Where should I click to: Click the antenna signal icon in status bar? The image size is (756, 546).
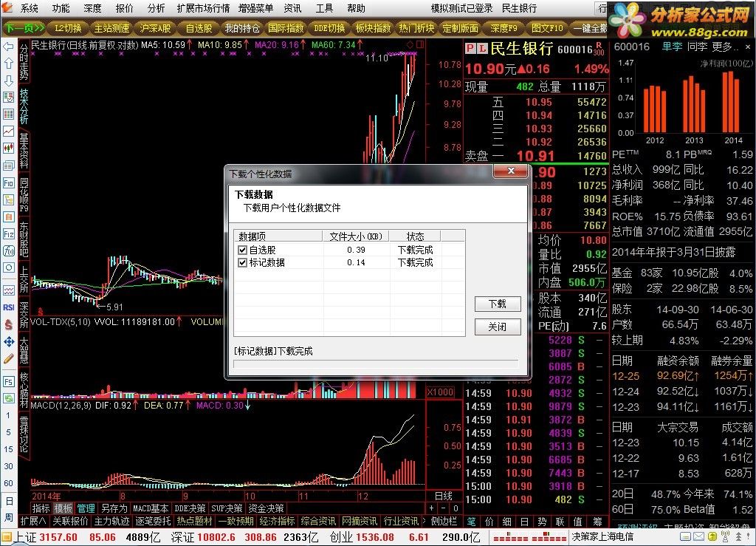(725, 536)
